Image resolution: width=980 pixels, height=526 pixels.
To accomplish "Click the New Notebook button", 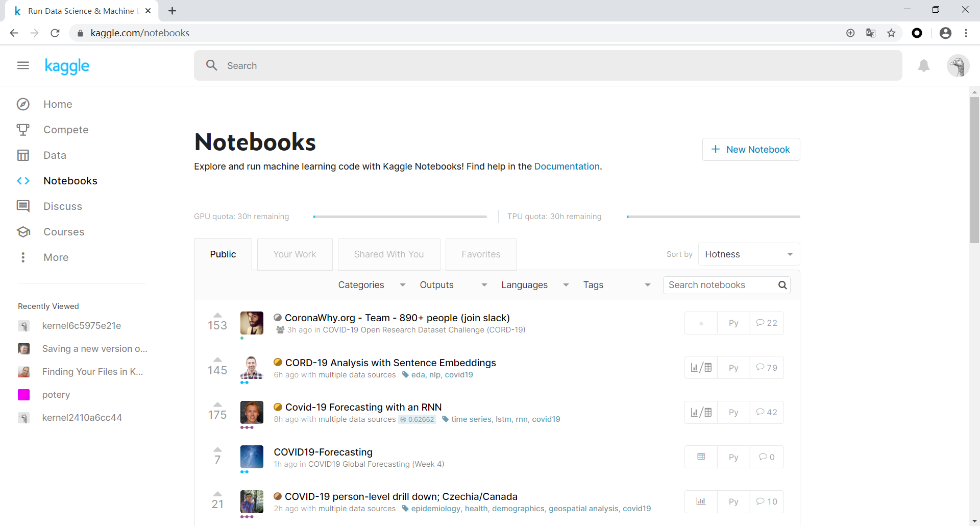I will pyautogui.click(x=751, y=150).
